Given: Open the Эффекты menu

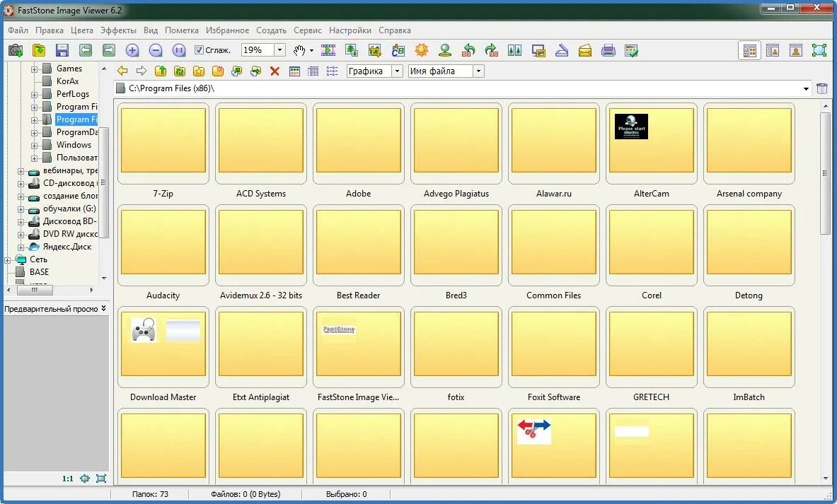Looking at the screenshot, I should (x=118, y=30).
